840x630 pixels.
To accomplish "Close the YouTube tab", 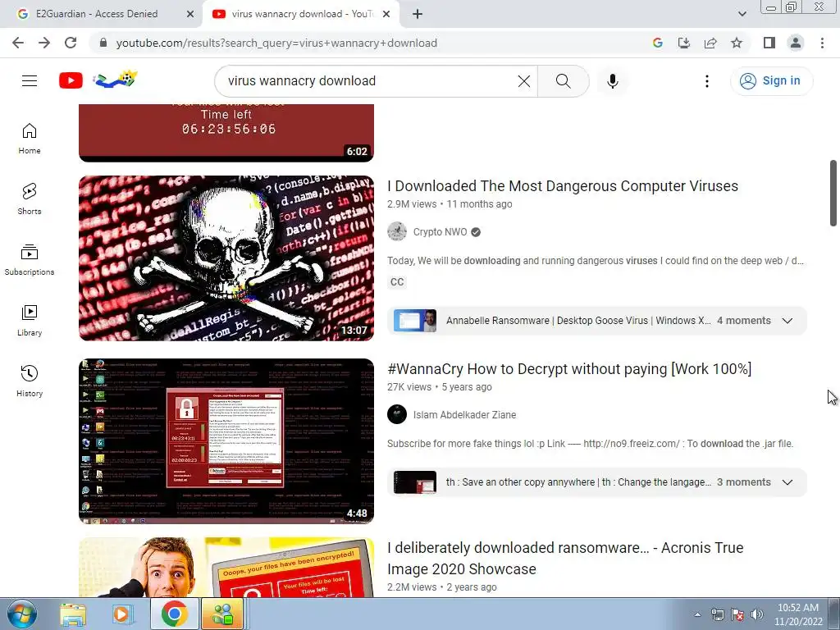I will (x=386, y=14).
